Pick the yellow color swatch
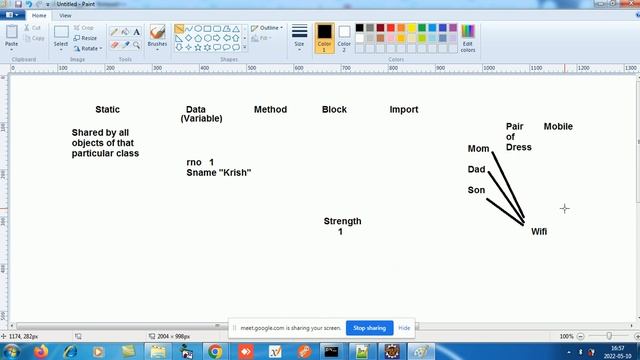640x360 pixels. point(411,28)
